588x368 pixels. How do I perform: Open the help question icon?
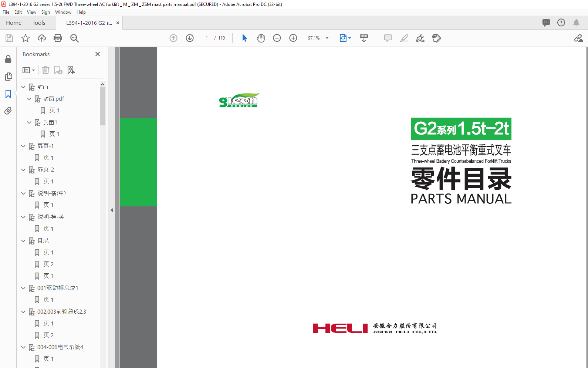coord(561,23)
